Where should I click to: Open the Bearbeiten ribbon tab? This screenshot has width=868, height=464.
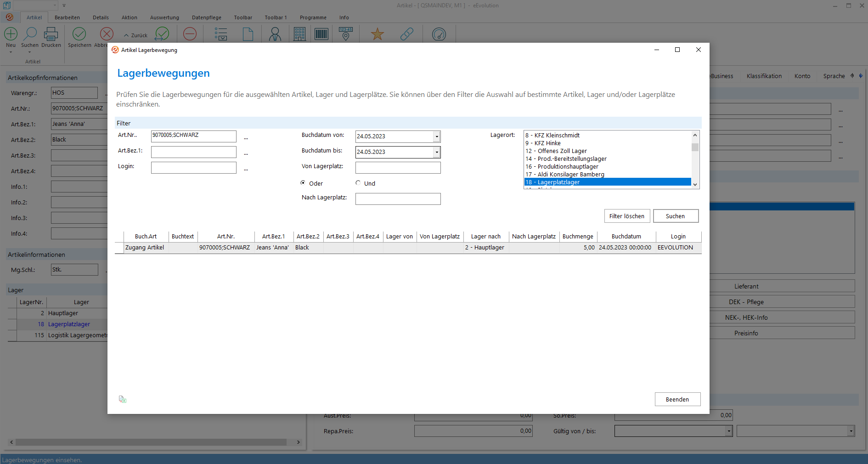(x=67, y=17)
